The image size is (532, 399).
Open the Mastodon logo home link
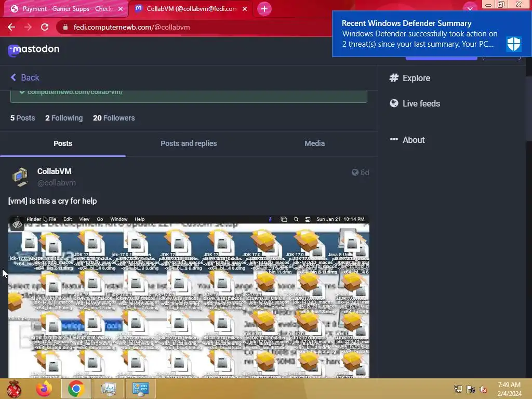pyautogui.click(x=34, y=50)
